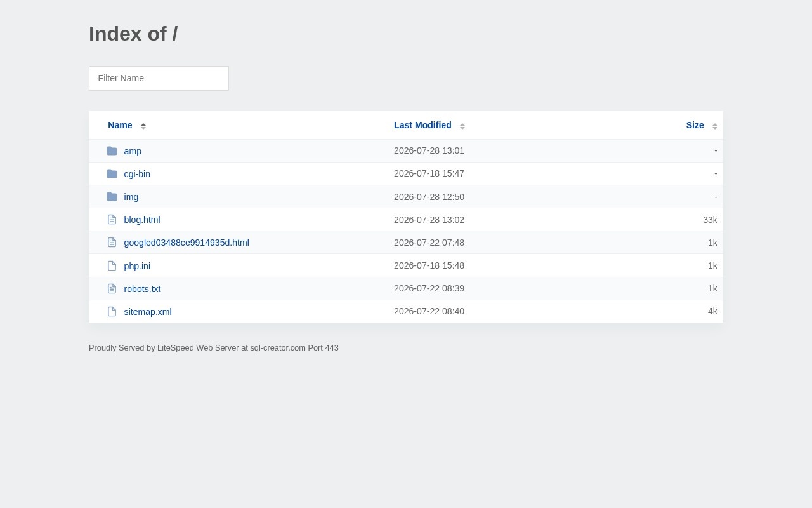
Task: Sort by the Name column header
Action: (120, 125)
